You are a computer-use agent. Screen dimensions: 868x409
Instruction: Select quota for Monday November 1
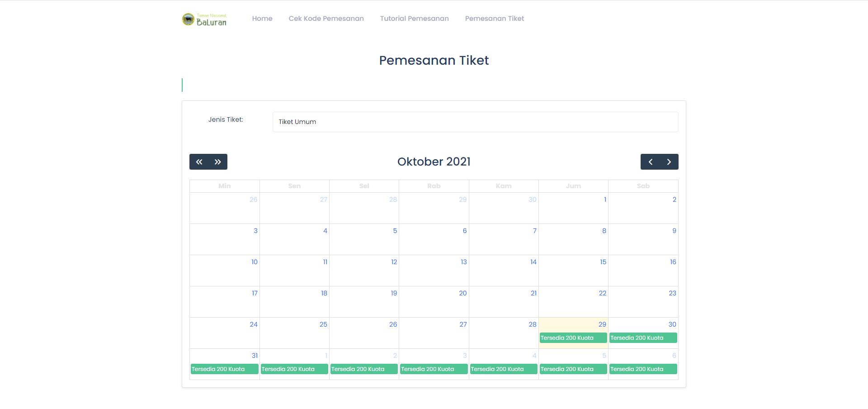coord(294,369)
